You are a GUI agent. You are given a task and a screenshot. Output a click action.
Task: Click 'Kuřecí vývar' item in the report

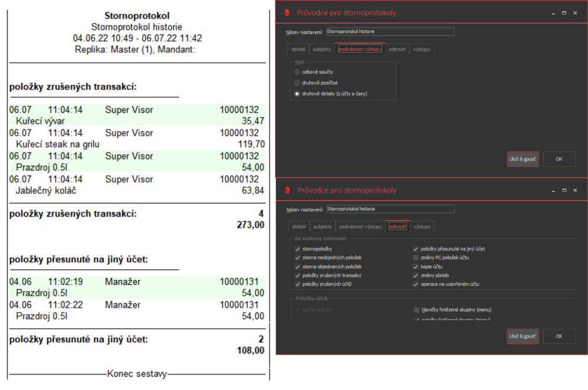pos(40,121)
